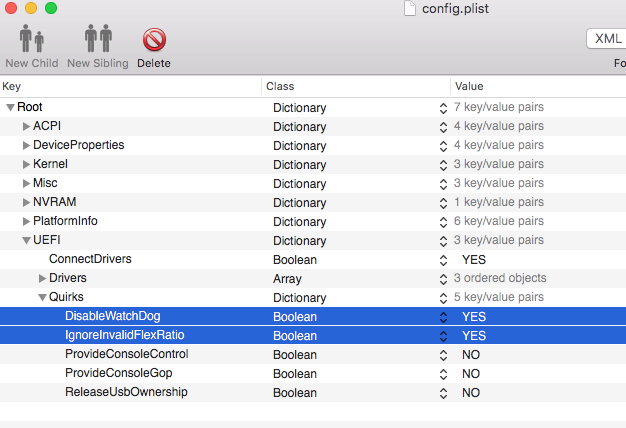
Task: Click the yellow minimize window button
Action: pos(31,8)
